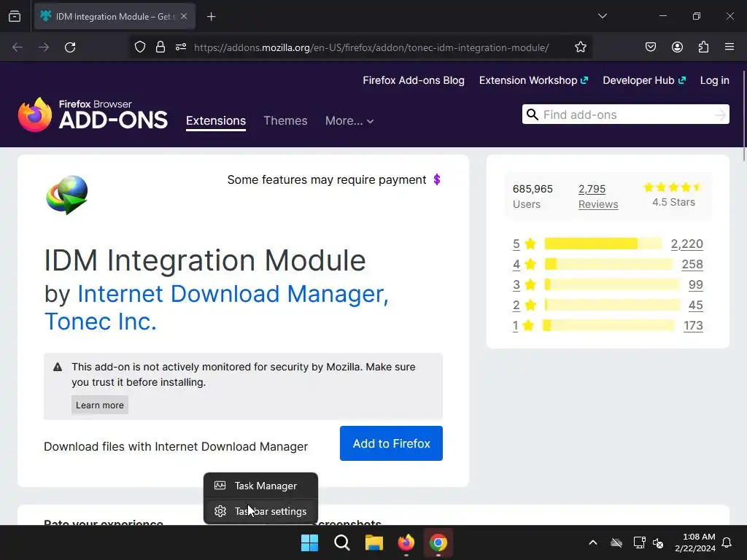Click the address bar URL
Viewport: 747px width, 560px height.
[371, 47]
